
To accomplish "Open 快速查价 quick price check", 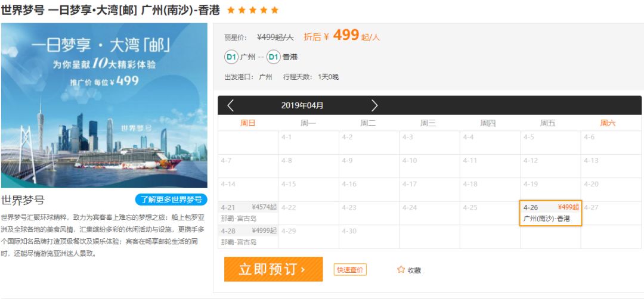I will click(350, 269).
